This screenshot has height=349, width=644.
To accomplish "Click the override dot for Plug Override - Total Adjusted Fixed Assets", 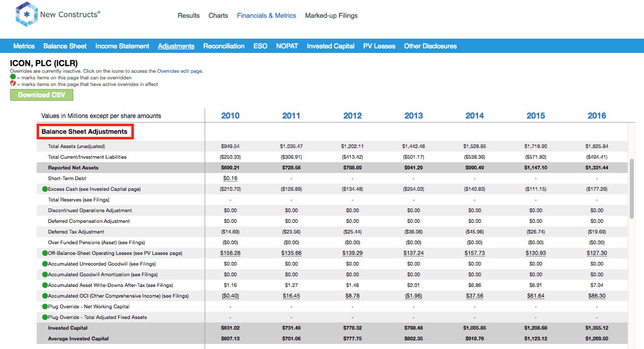I will 45,317.
